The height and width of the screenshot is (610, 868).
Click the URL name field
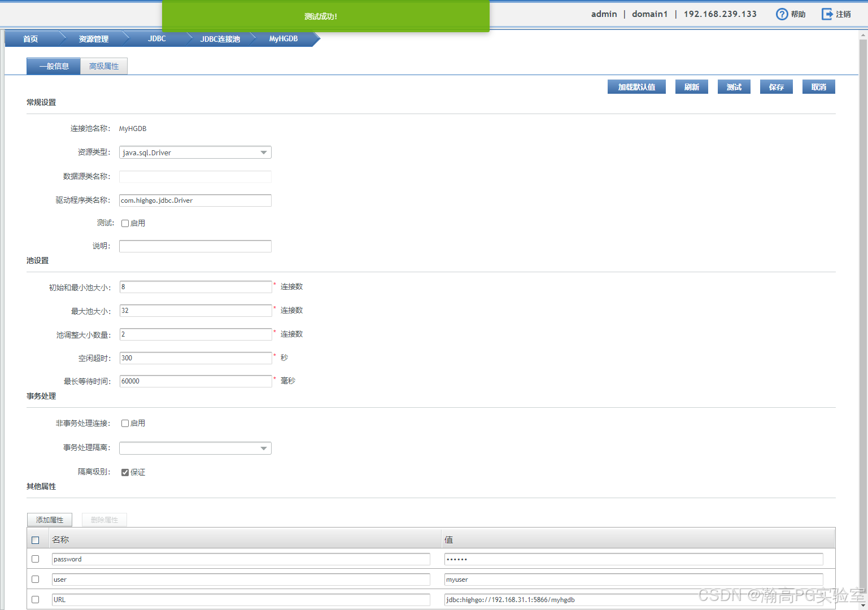pyautogui.click(x=241, y=600)
